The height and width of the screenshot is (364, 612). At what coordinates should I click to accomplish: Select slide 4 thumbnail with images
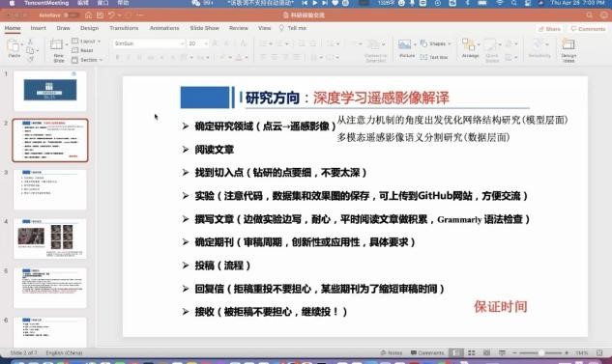click(50, 238)
